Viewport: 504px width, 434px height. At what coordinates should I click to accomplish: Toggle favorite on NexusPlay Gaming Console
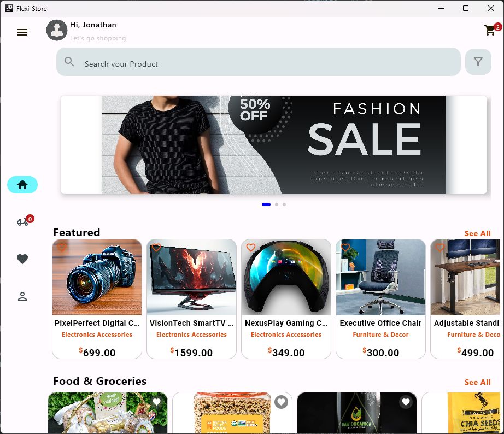click(x=251, y=248)
